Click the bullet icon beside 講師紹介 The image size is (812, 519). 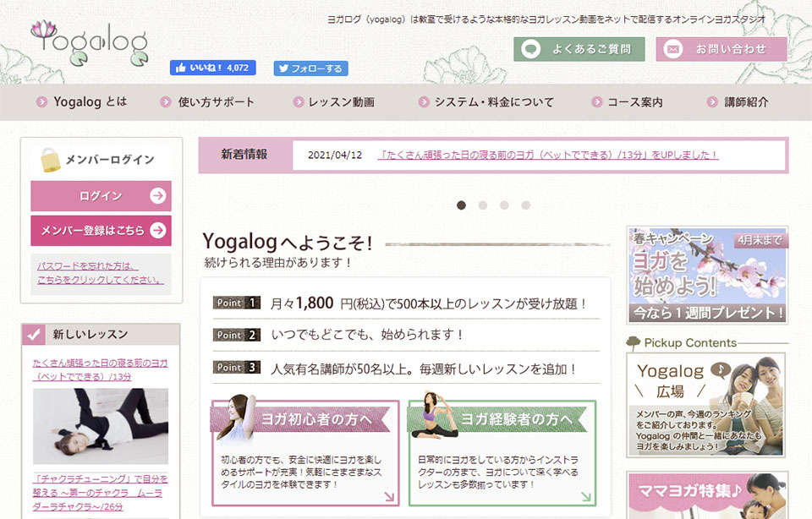point(712,102)
